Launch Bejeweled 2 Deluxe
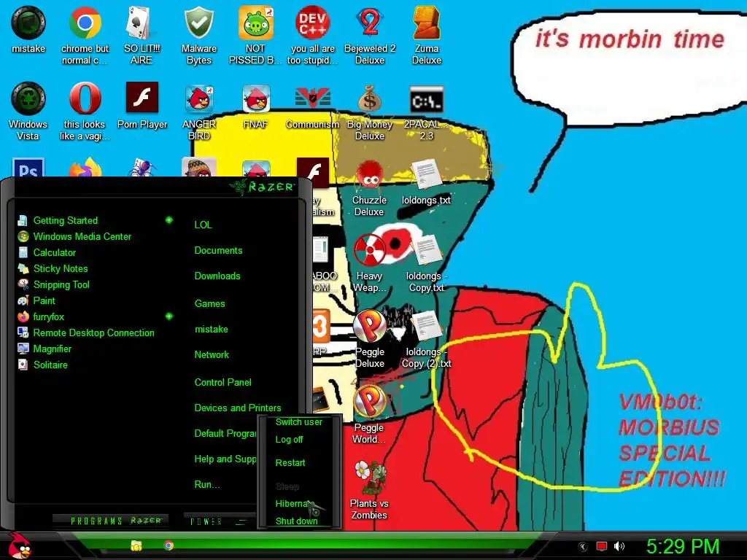Image resolution: width=747 pixels, height=560 pixels. point(370,35)
